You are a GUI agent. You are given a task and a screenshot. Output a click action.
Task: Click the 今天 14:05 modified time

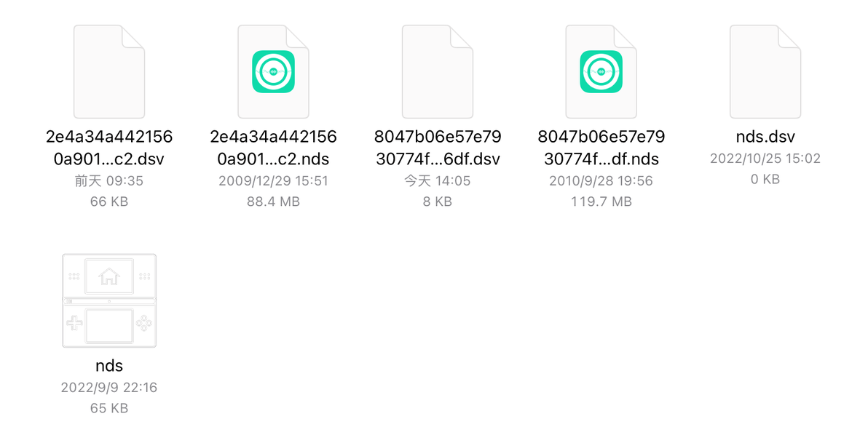[438, 181]
